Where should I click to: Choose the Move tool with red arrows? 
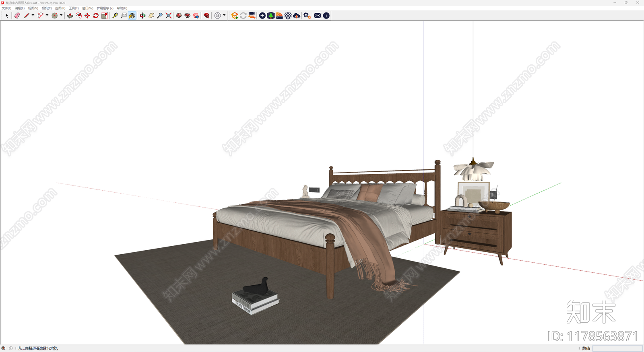tap(87, 16)
